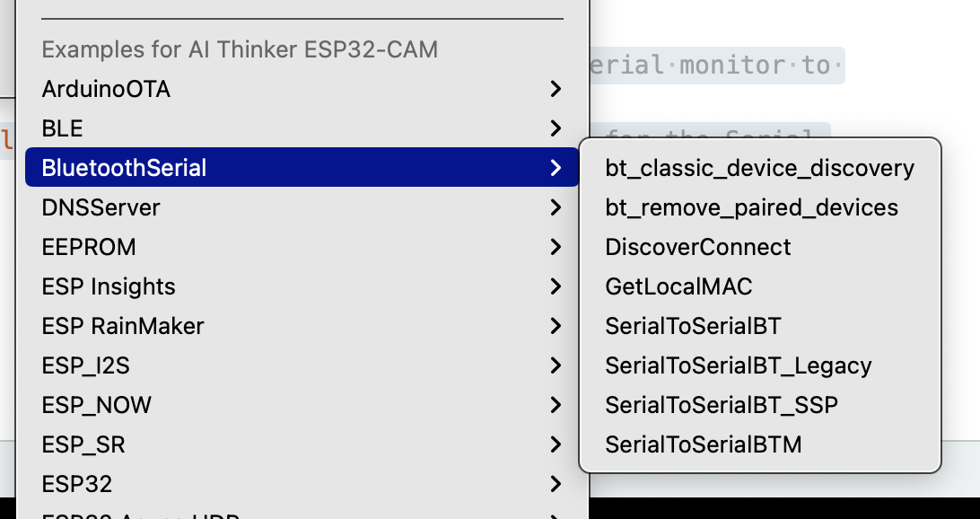The height and width of the screenshot is (519, 980).
Task: Load the GetLocalMAC example sketch
Action: [678, 286]
